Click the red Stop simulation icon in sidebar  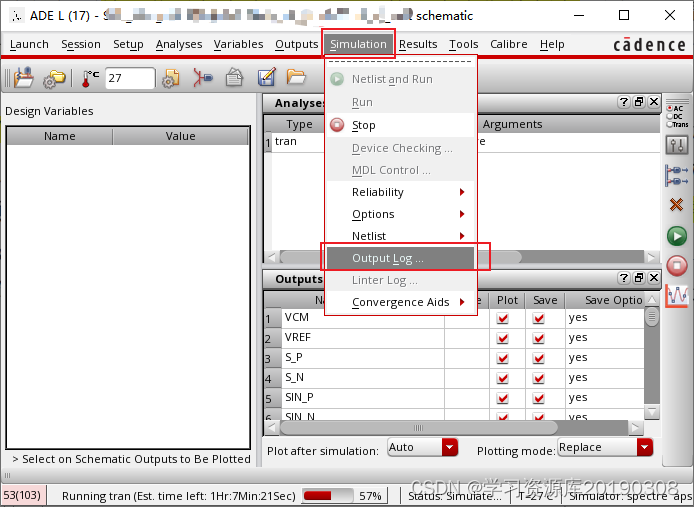677,265
